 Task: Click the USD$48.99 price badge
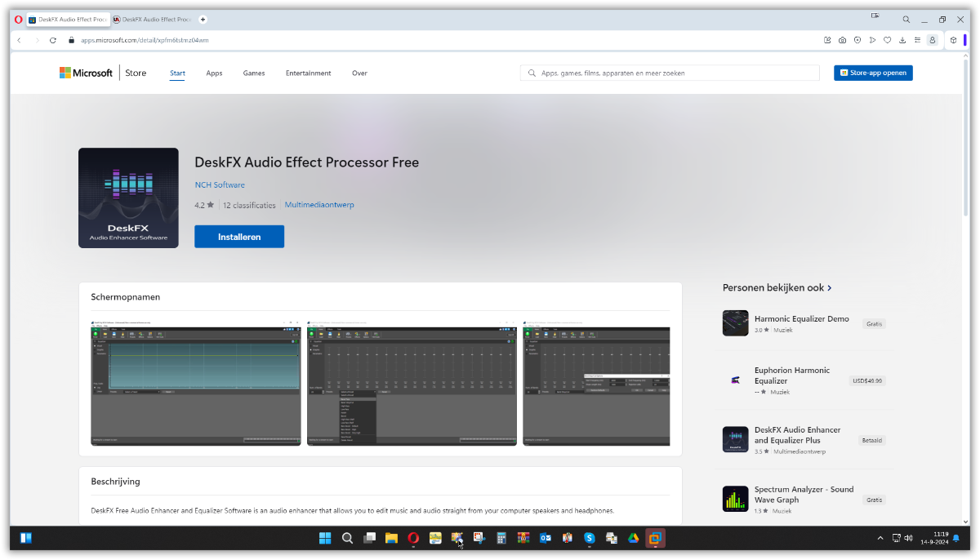coord(867,381)
